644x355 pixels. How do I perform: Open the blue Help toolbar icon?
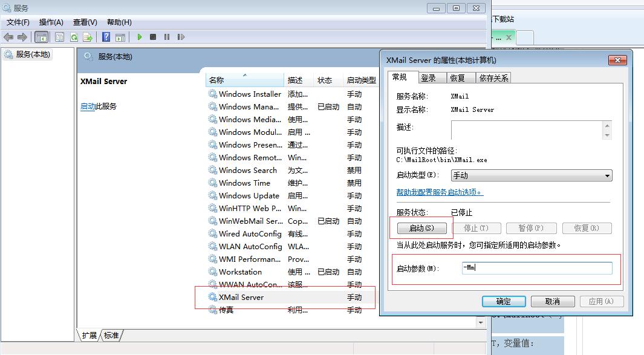pyautogui.click(x=106, y=37)
